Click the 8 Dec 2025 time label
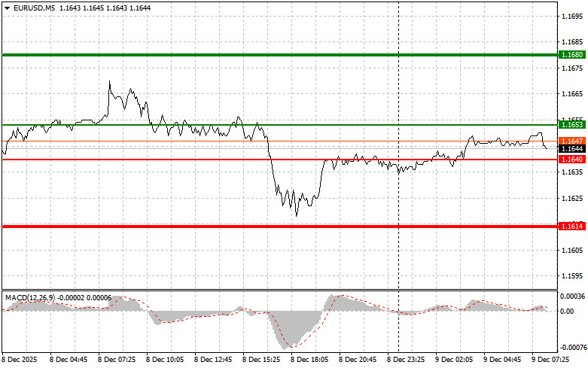The width and height of the screenshot is (588, 368). [20, 360]
